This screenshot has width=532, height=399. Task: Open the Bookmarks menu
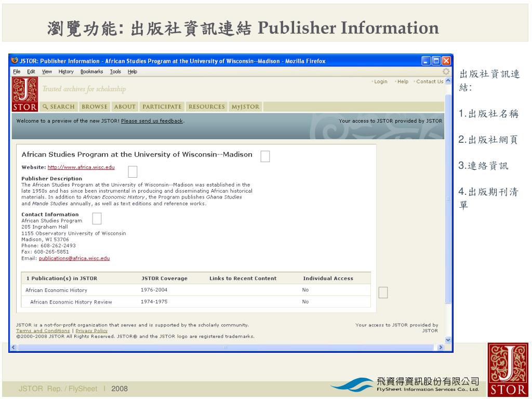(x=91, y=72)
